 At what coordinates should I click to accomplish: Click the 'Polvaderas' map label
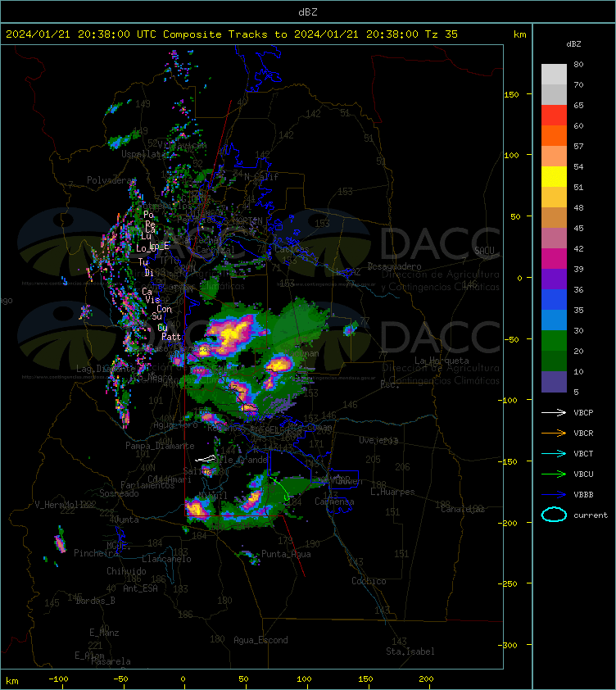pyautogui.click(x=111, y=180)
